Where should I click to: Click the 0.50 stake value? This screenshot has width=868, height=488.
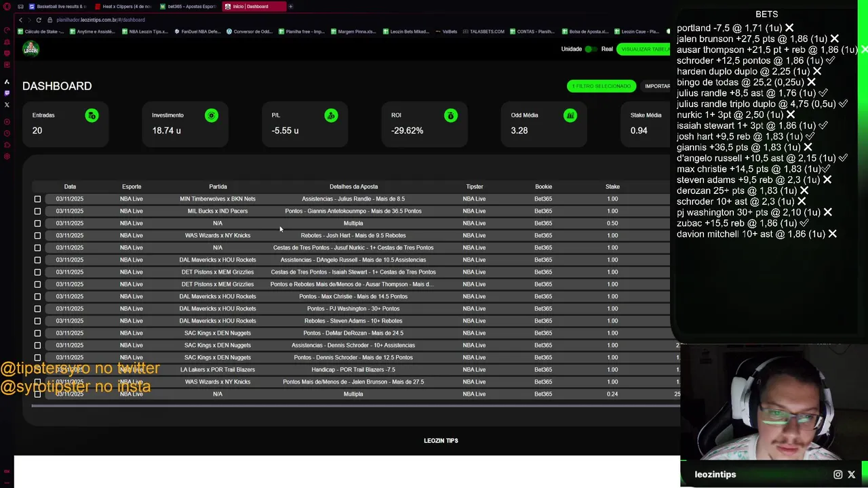tap(612, 223)
